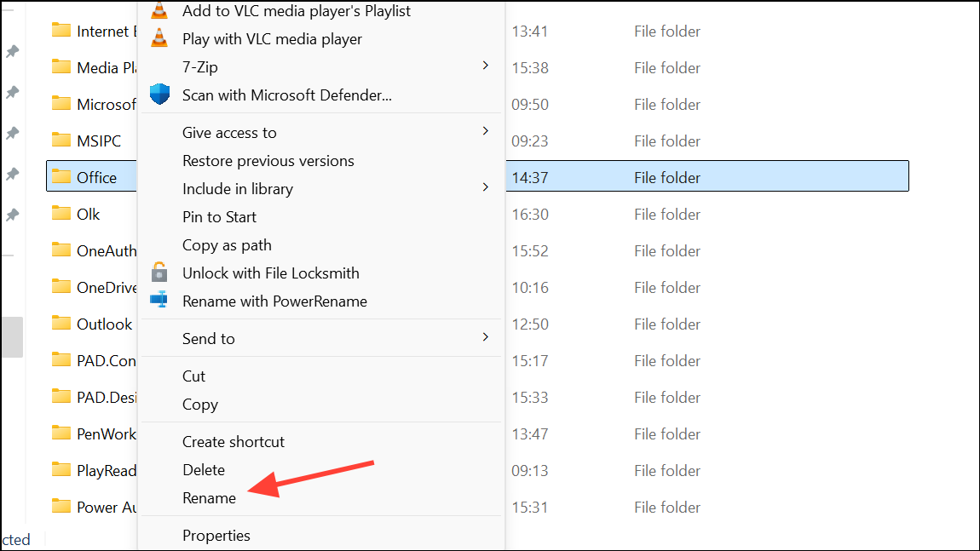Scan the folder with Microsoft Defender
Screen dimensions: 980x551
click(x=287, y=95)
